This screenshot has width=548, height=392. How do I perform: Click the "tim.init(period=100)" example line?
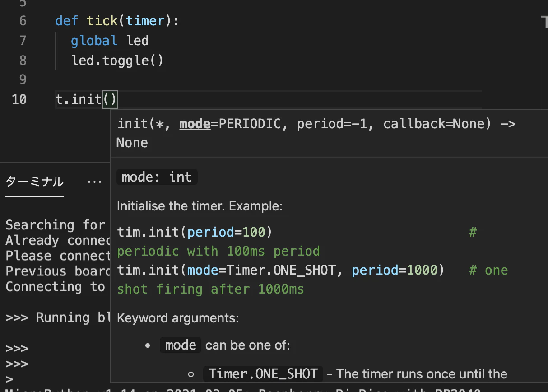point(195,232)
